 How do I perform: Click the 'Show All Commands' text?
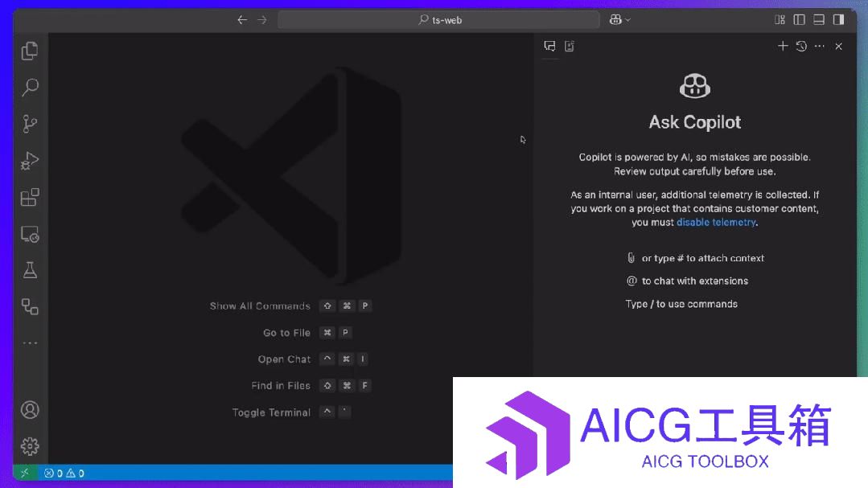[x=260, y=306]
